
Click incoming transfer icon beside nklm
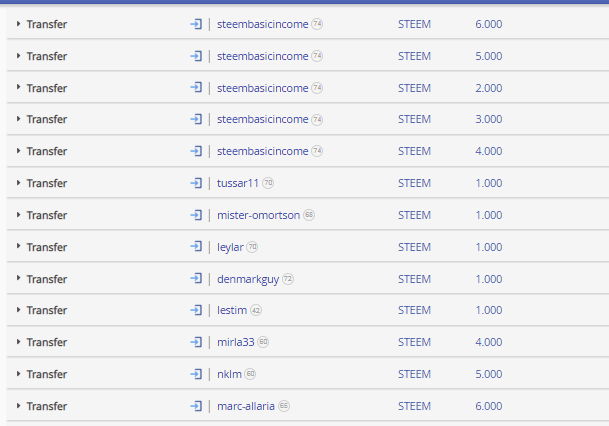(196, 374)
